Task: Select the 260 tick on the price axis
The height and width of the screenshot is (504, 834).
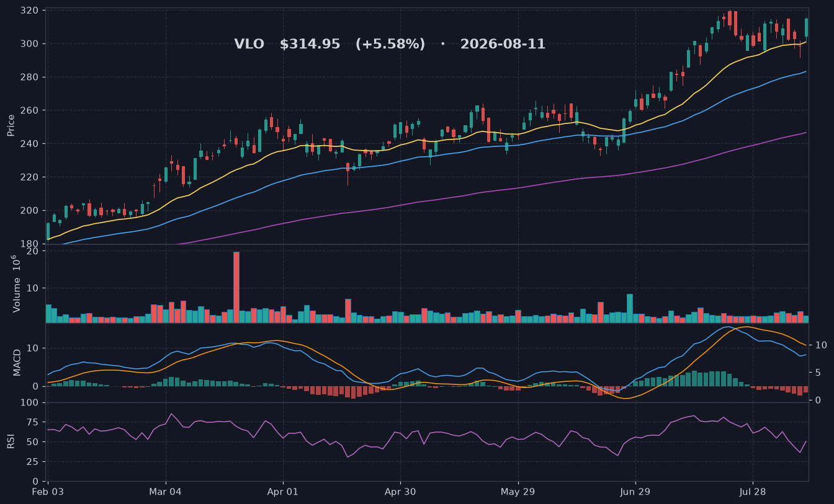Action: point(30,110)
